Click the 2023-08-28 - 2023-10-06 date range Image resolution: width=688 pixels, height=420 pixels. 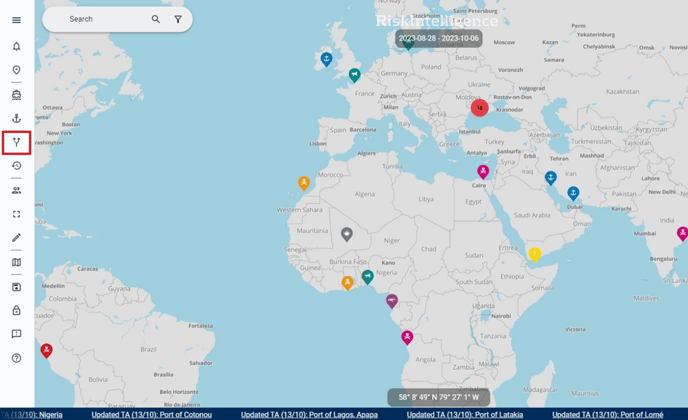439,39
